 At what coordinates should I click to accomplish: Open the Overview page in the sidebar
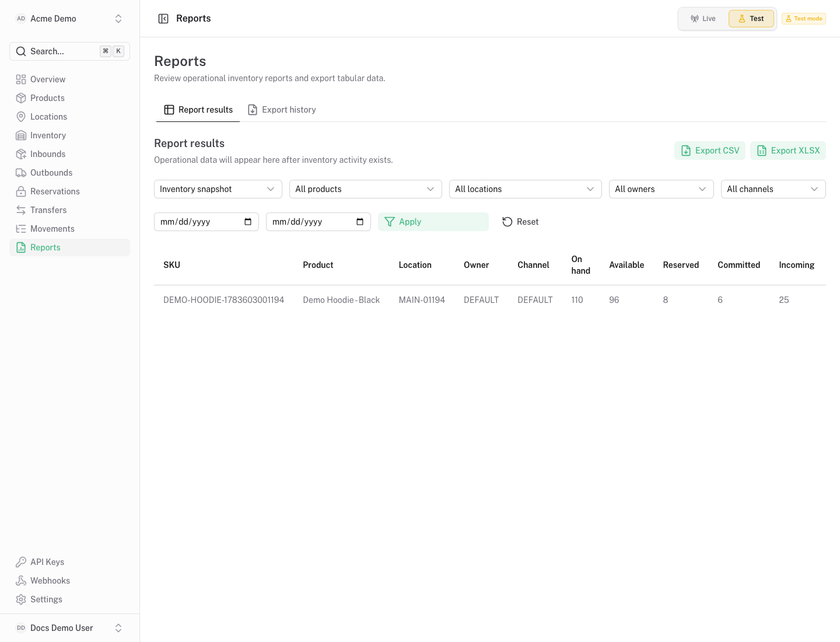pyautogui.click(x=69, y=79)
